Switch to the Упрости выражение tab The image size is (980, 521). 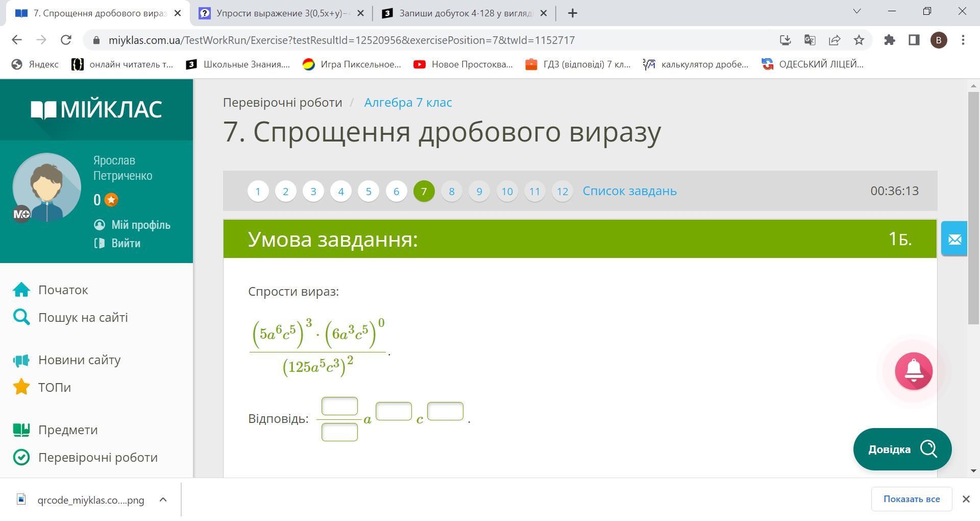point(279,13)
